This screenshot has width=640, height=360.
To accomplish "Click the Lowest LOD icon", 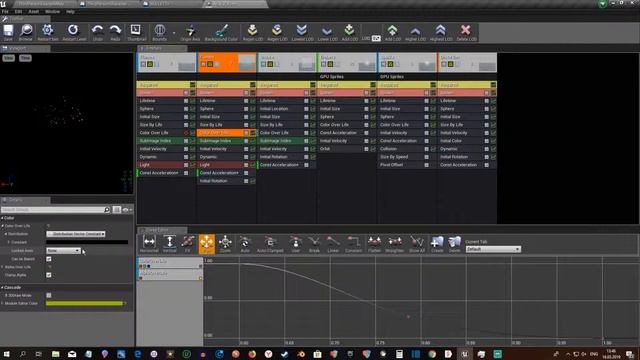I will (x=302, y=32).
